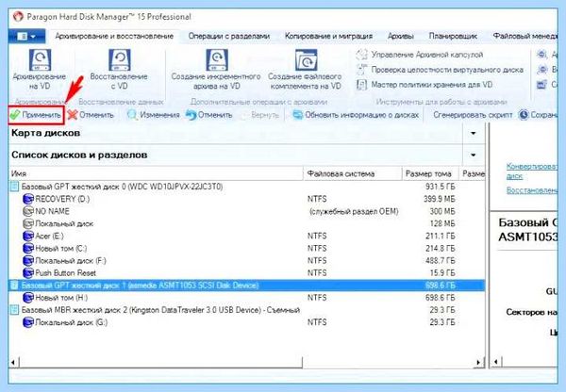Image resolution: width=566 pixels, height=392 pixels.
Task: Select the Локальный диск (F:) partition
Action: click(x=246, y=261)
